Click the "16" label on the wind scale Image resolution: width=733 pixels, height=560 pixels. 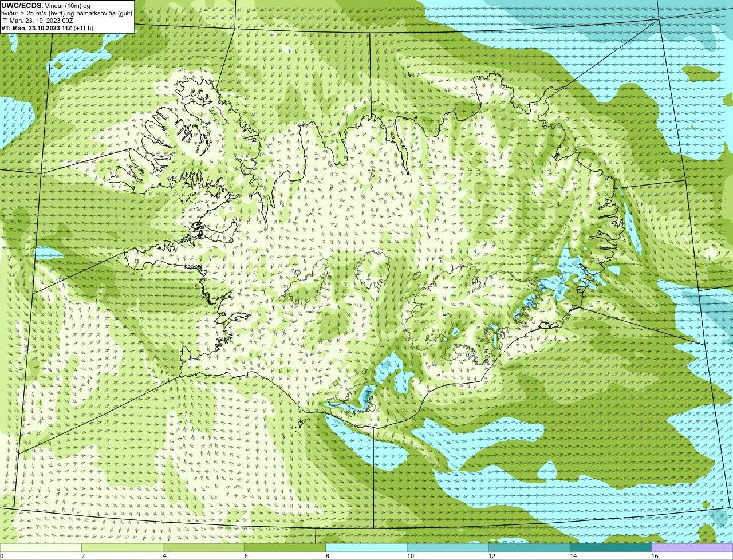click(655, 556)
